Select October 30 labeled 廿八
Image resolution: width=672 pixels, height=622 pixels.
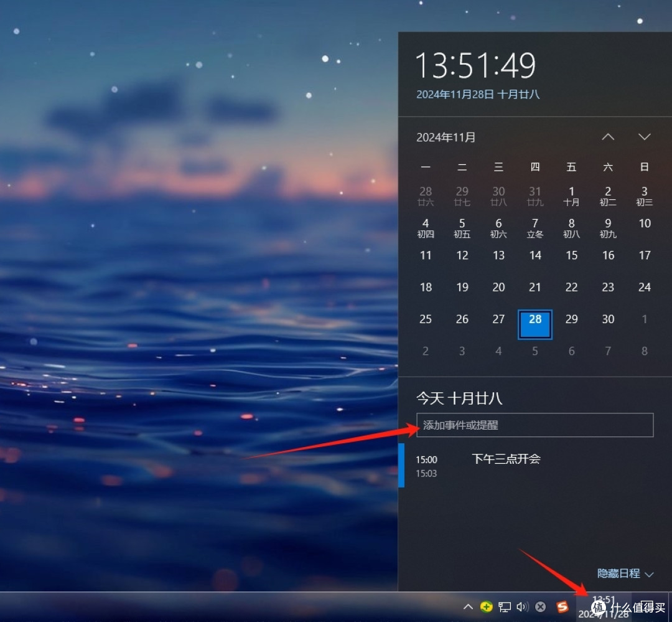(x=498, y=196)
